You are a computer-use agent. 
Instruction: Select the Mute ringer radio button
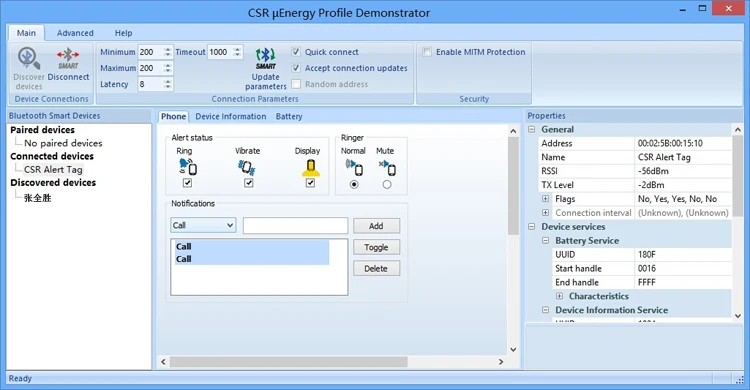387,184
